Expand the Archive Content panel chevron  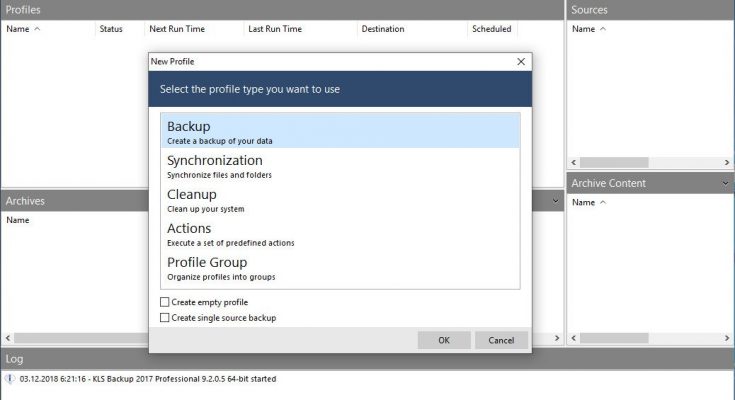[725, 183]
